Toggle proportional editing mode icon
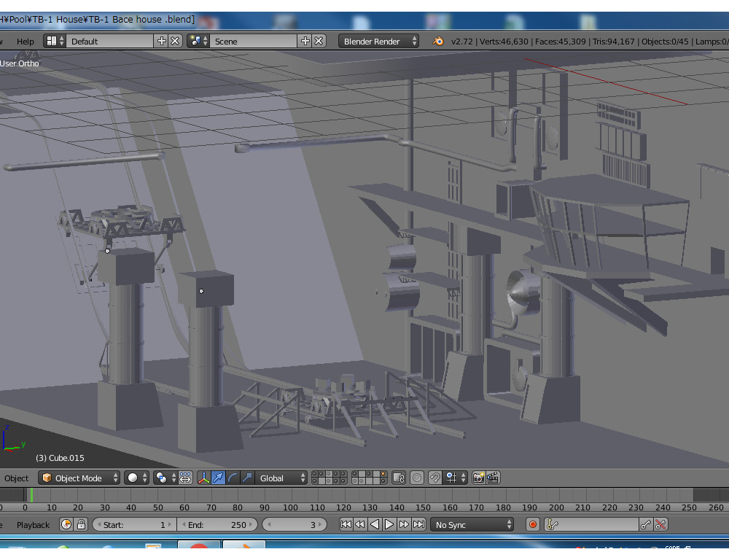Image resolution: width=729 pixels, height=560 pixels. click(417, 478)
